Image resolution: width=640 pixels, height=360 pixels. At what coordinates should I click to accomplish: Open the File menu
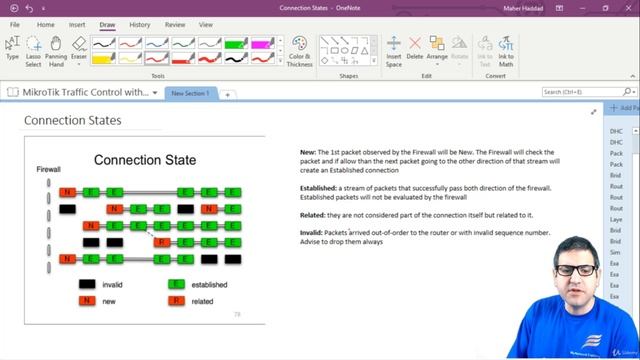pyautogui.click(x=15, y=24)
